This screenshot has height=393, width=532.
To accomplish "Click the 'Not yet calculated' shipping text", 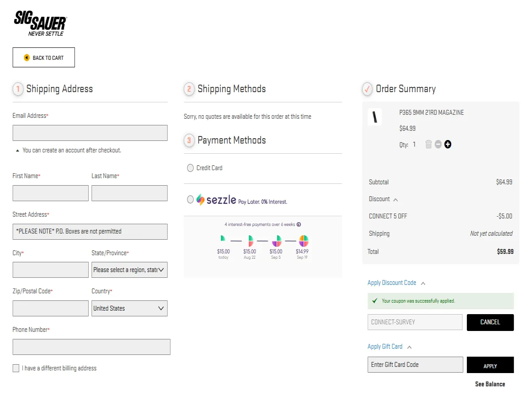I will [x=491, y=233].
